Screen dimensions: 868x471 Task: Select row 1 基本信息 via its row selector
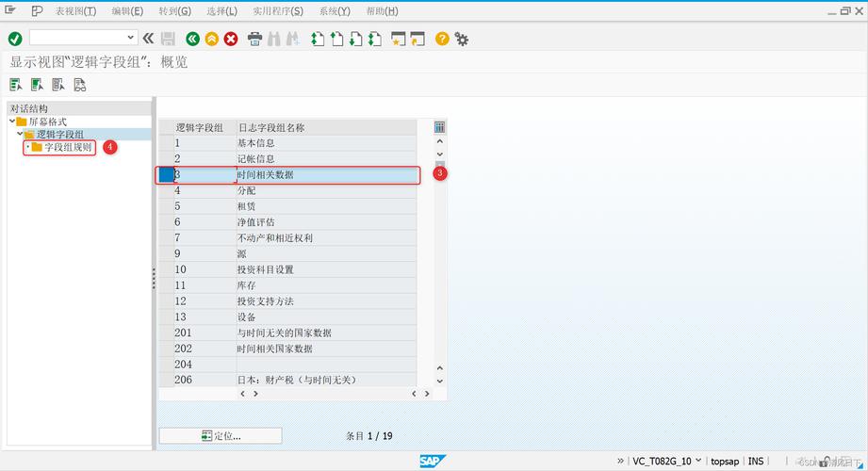166,143
